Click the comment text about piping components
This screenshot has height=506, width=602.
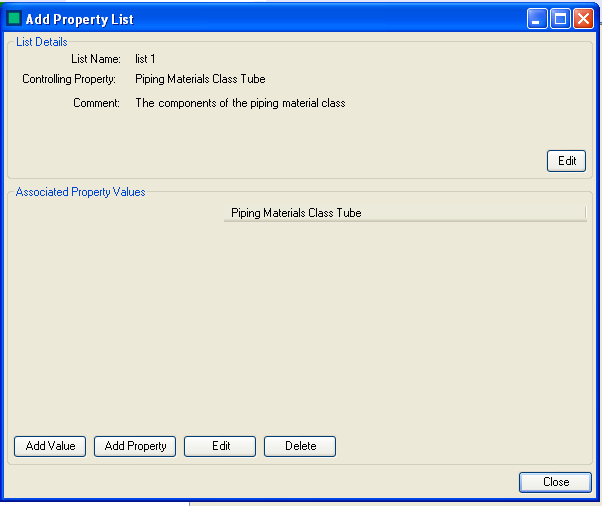(x=240, y=103)
